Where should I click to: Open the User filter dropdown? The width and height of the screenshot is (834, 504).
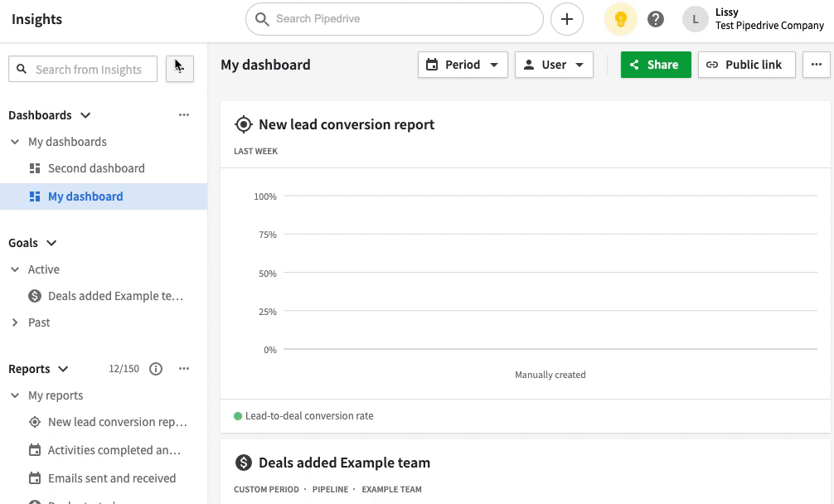point(554,64)
